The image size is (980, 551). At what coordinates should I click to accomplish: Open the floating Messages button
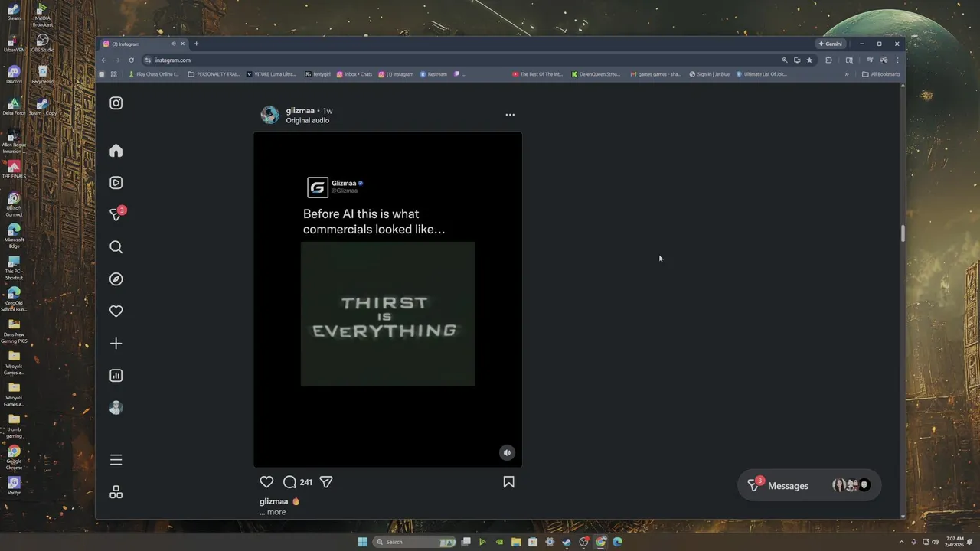pyautogui.click(x=809, y=486)
